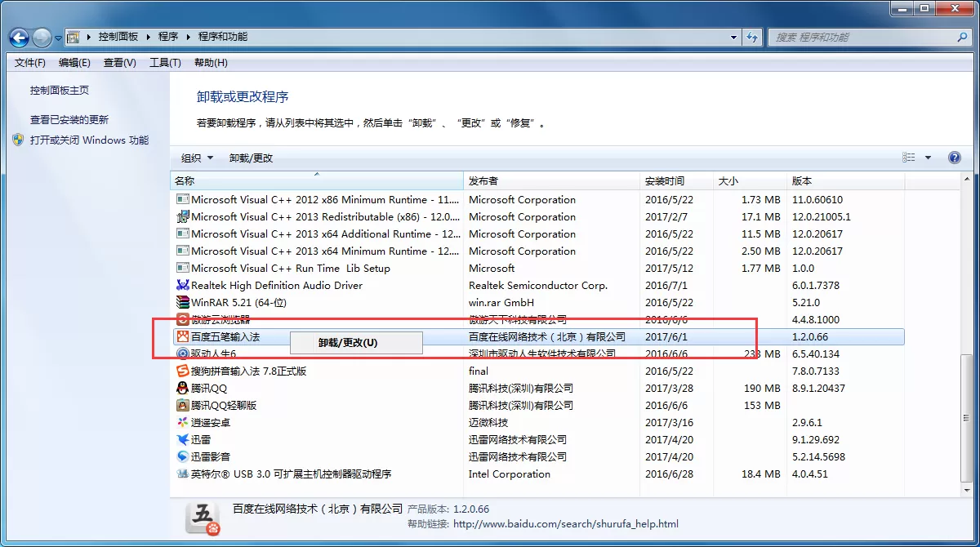Click the 百度五笔输入法 icon
The width and height of the screenshot is (980, 547).
click(x=183, y=337)
